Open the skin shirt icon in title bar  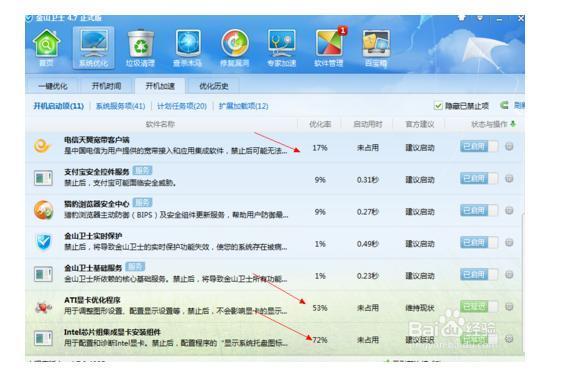click(x=462, y=17)
